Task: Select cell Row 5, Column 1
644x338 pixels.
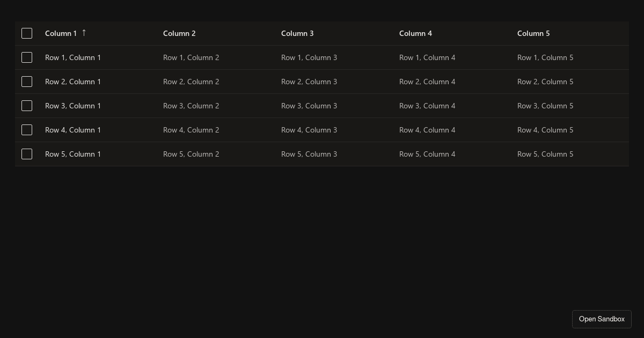Action: (73, 154)
